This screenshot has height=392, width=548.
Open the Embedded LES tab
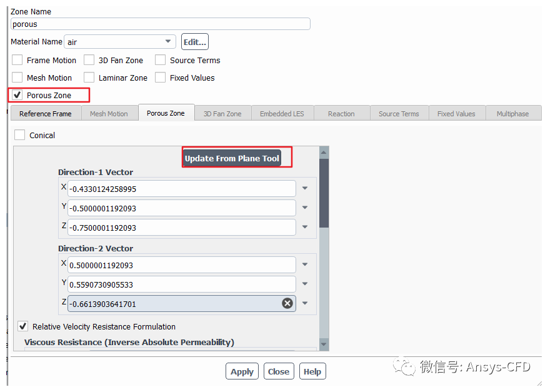(x=282, y=114)
